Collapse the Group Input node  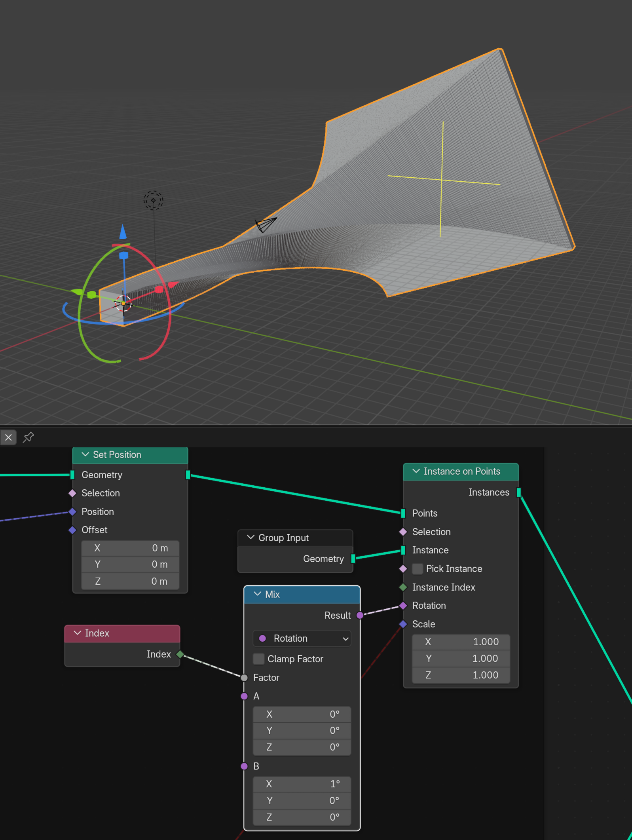tap(251, 537)
